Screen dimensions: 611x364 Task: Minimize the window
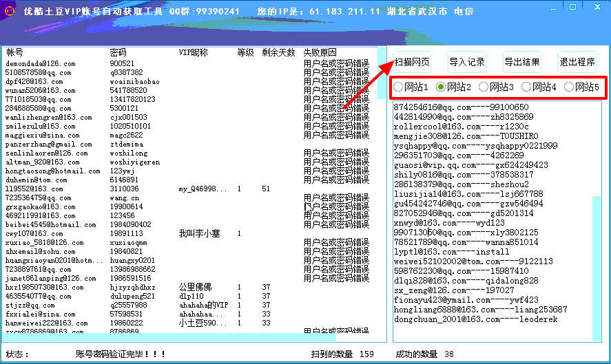[x=554, y=8]
